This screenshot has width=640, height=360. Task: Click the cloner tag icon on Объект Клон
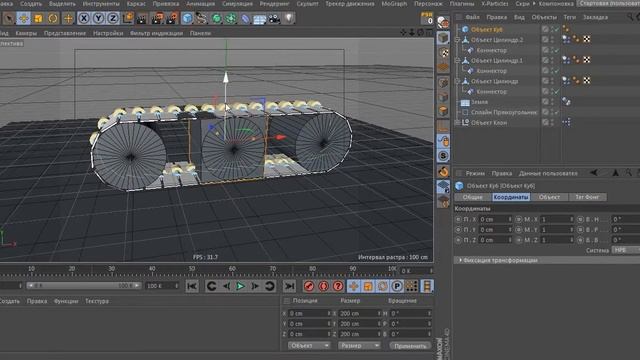click(x=566, y=122)
